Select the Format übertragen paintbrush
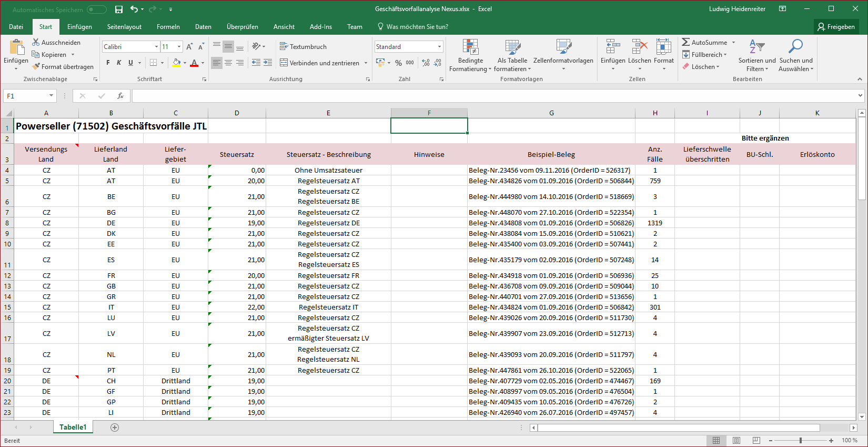 coord(36,66)
